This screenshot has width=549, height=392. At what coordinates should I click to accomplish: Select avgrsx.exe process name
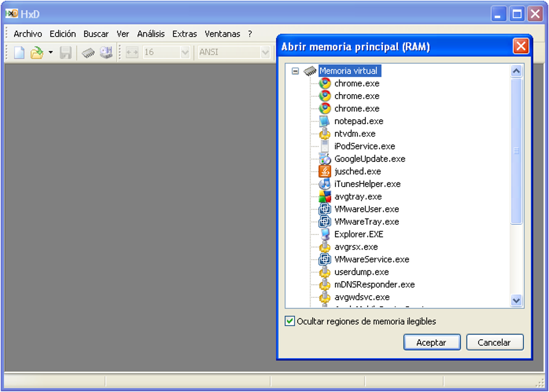point(356,247)
